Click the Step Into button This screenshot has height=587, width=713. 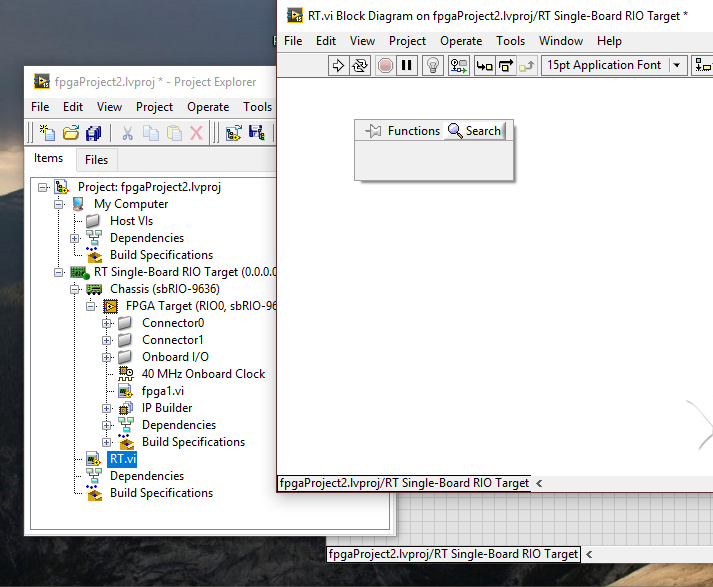click(484, 65)
